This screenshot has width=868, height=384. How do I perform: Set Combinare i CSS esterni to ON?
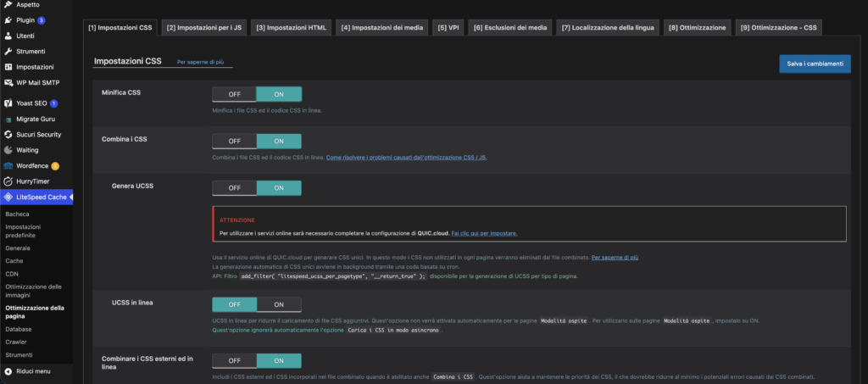tap(279, 361)
